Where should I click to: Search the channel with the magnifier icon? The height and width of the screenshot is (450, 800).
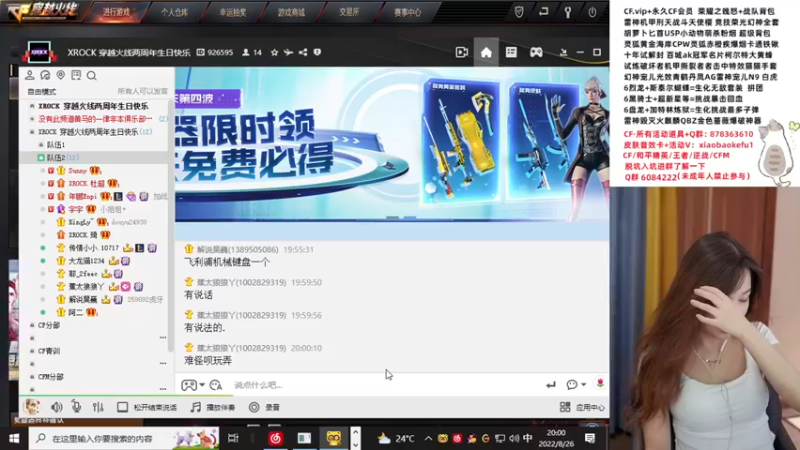[92, 76]
